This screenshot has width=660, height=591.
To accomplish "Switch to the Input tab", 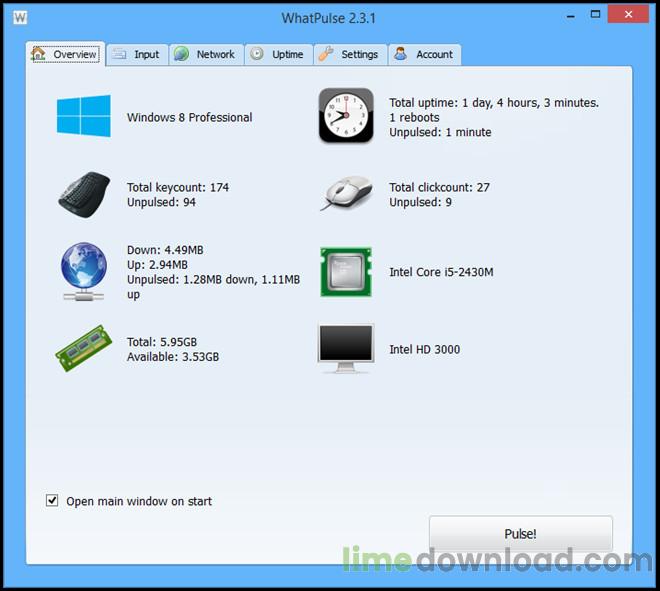I will (x=137, y=54).
